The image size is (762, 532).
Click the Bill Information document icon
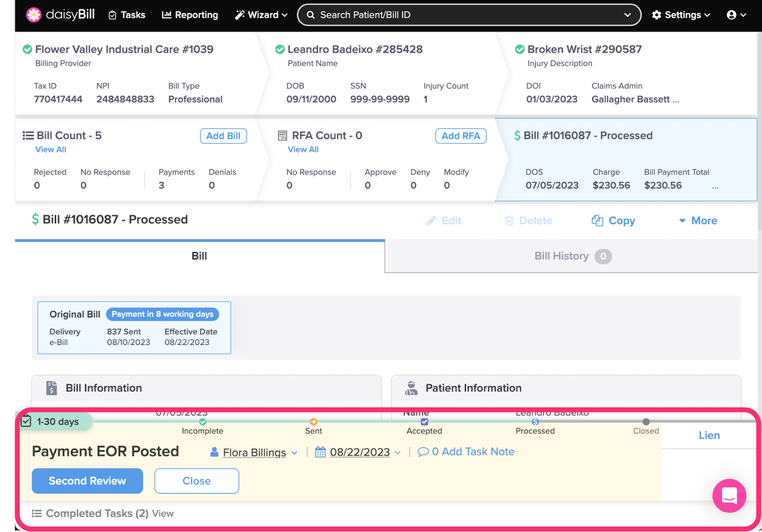[x=51, y=388]
